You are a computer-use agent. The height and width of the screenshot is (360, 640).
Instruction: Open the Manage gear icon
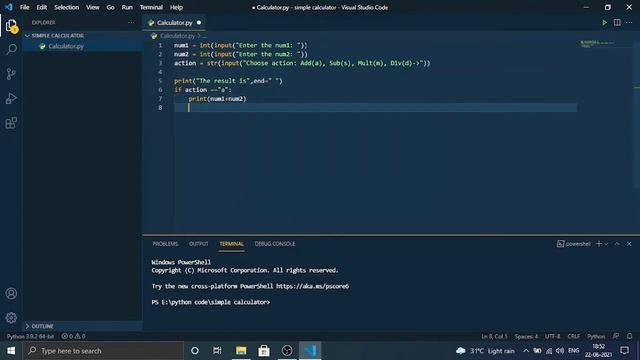(x=11, y=318)
